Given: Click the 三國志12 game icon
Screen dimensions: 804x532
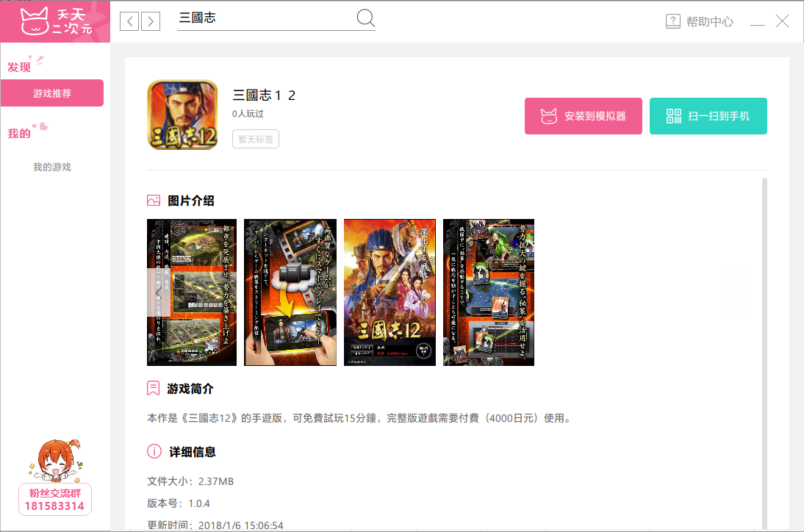Looking at the screenshot, I should pyautogui.click(x=182, y=115).
